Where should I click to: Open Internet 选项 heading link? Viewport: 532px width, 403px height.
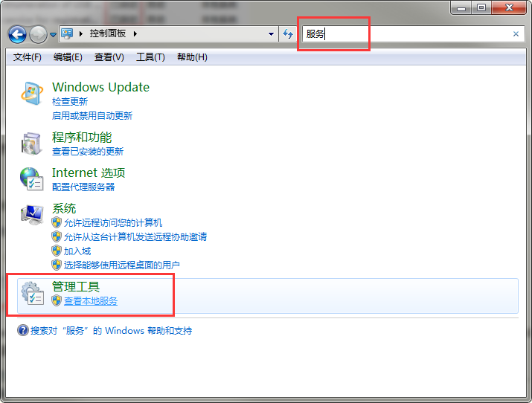(89, 173)
